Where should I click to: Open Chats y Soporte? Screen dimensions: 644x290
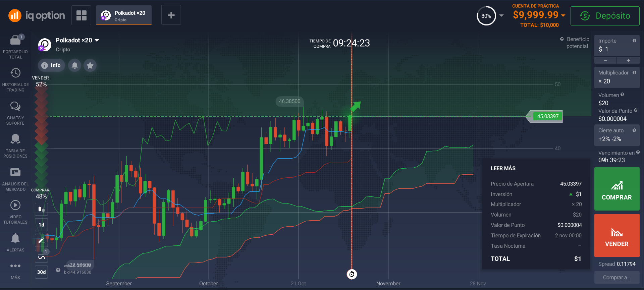[x=15, y=113]
